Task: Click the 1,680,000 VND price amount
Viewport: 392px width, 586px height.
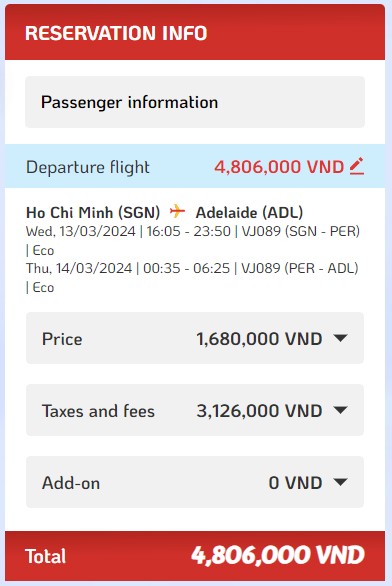Action: tap(259, 339)
